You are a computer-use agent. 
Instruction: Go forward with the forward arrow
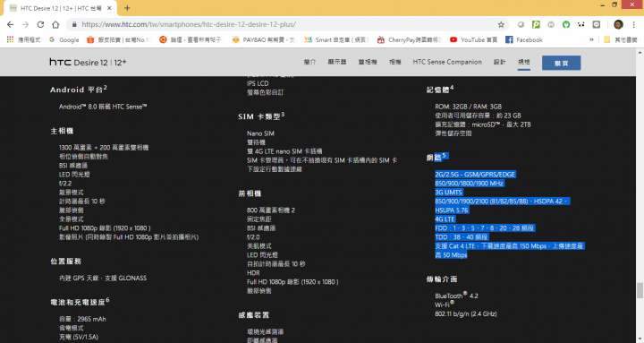(x=25, y=25)
